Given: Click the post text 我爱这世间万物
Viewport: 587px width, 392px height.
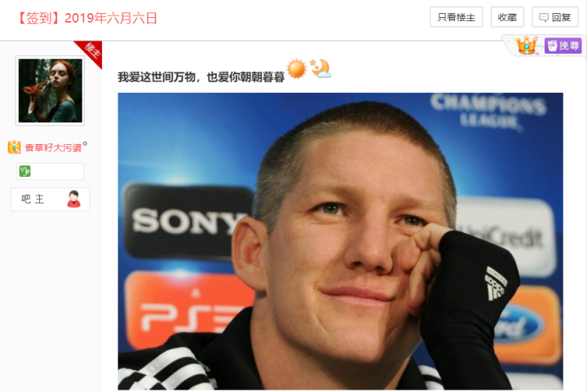Looking at the screenshot, I should (157, 77).
